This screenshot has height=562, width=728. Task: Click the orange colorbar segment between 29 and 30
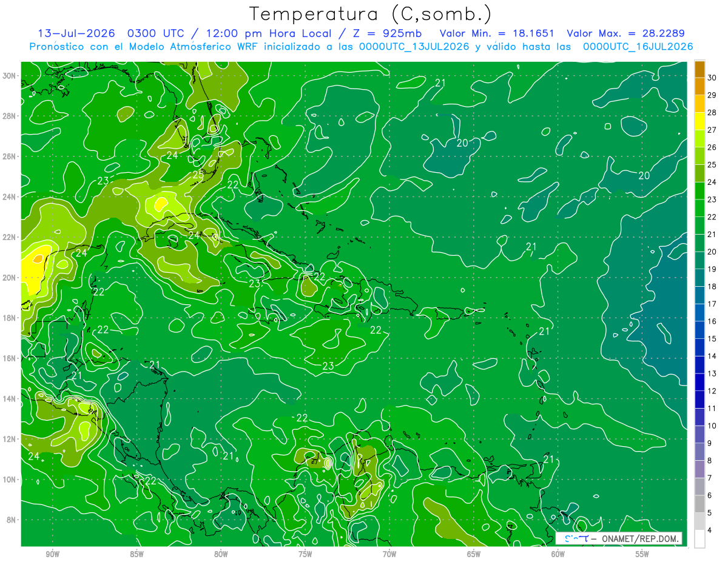699,86
